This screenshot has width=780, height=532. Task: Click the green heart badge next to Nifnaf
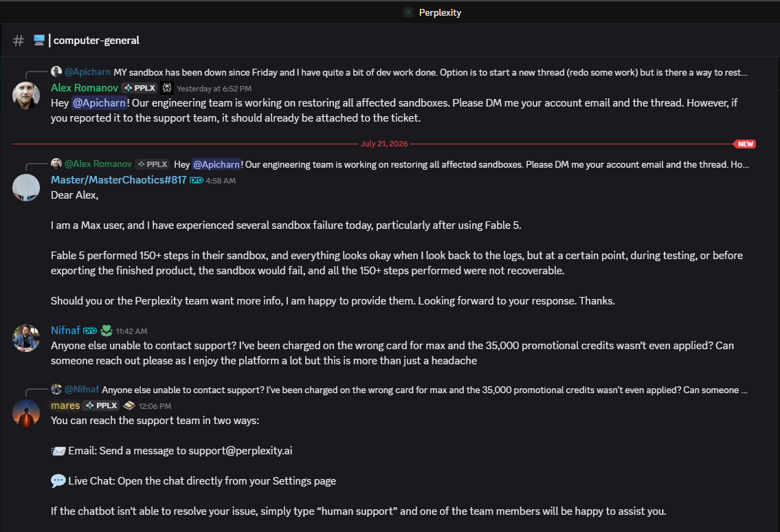(107, 331)
